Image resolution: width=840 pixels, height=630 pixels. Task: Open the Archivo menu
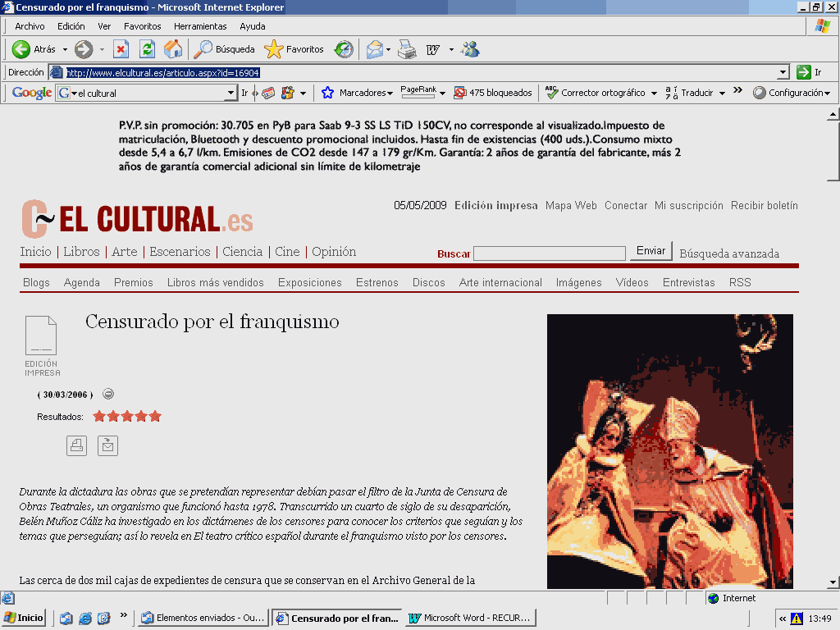30,26
